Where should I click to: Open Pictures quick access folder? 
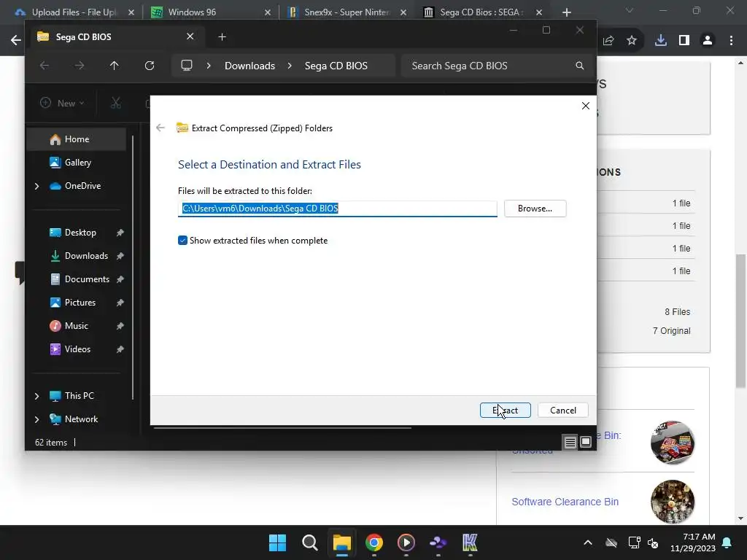click(80, 303)
